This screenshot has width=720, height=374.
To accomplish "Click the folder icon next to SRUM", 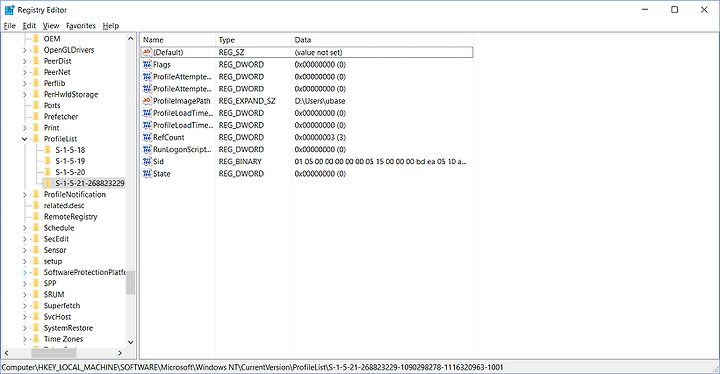I will tap(36, 295).
